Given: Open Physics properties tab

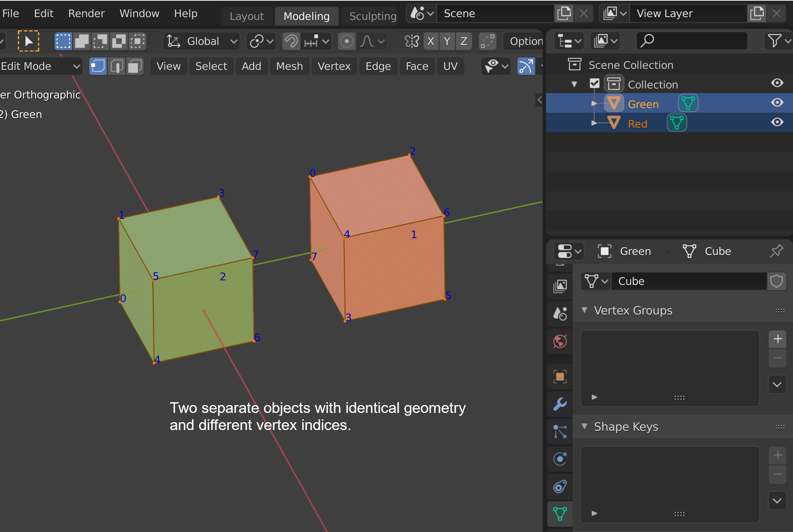Looking at the screenshot, I should click(x=560, y=459).
